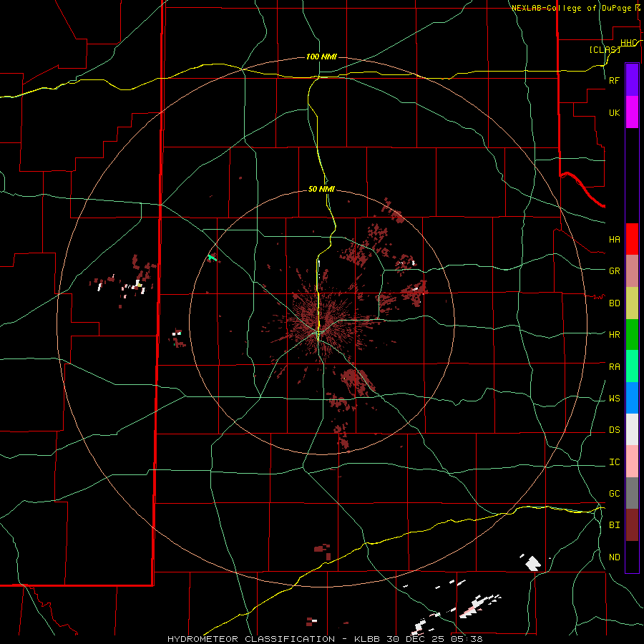Click the ND legend label
Image resolution: width=644 pixels, height=644 pixels.
[615, 557]
